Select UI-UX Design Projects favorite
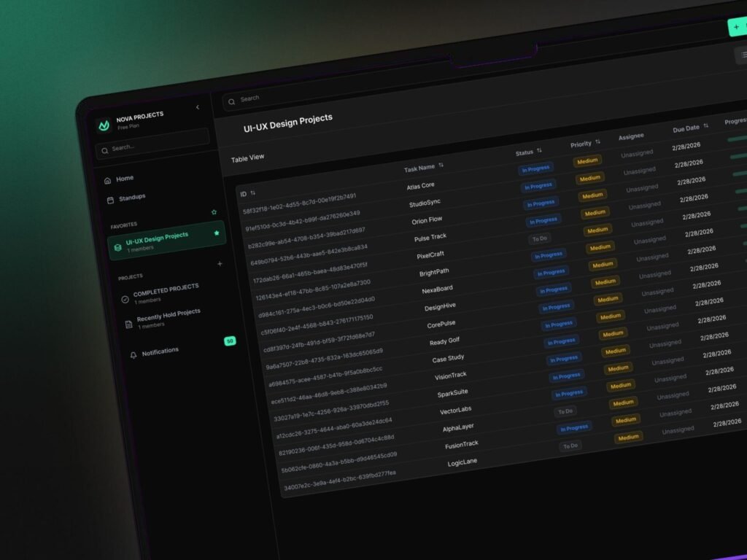Screen dimensions: 747x560 pos(167,241)
